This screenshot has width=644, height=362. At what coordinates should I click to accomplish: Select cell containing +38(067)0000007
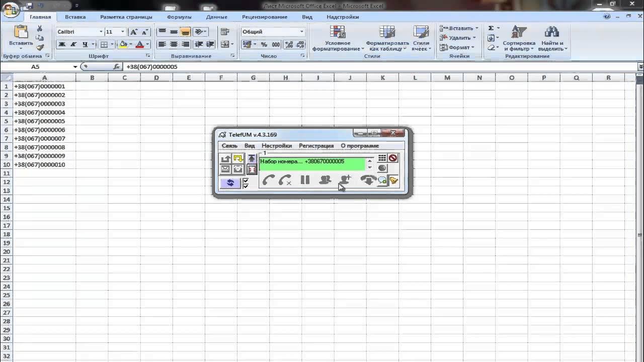coord(44,138)
